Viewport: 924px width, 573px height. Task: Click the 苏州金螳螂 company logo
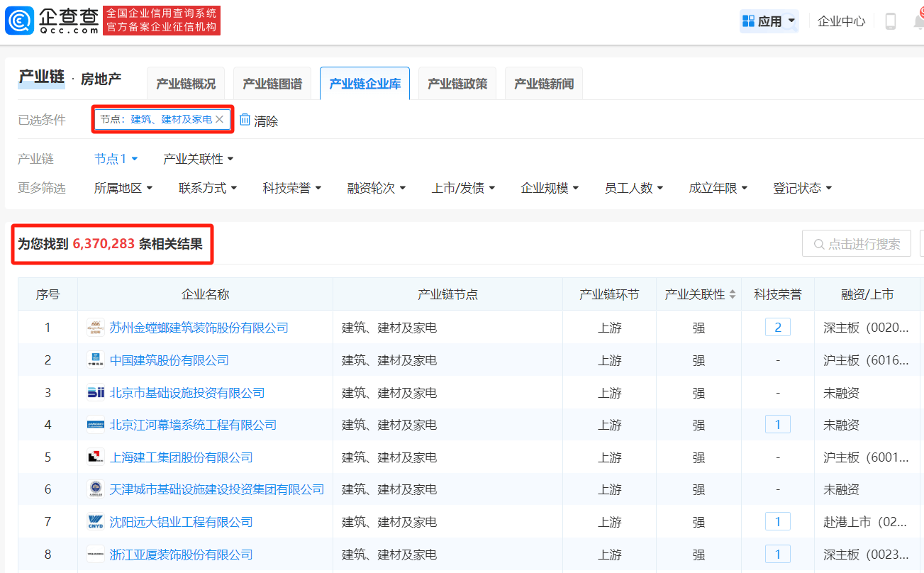(96, 328)
